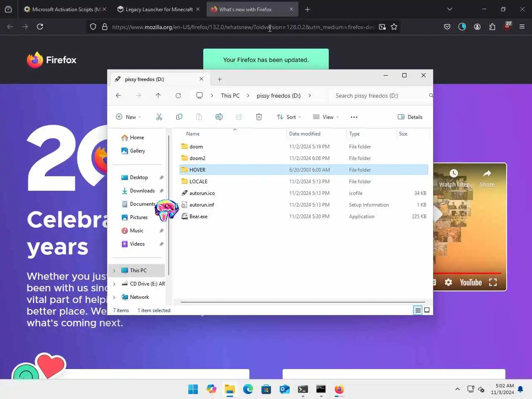
Task: Open the New dropdown in Explorer
Action: coord(128,117)
